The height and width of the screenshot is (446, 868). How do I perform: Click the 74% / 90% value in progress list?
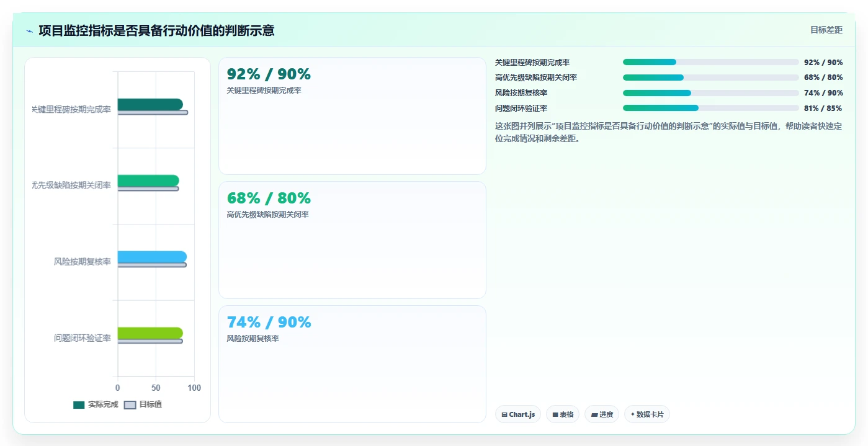(823, 93)
